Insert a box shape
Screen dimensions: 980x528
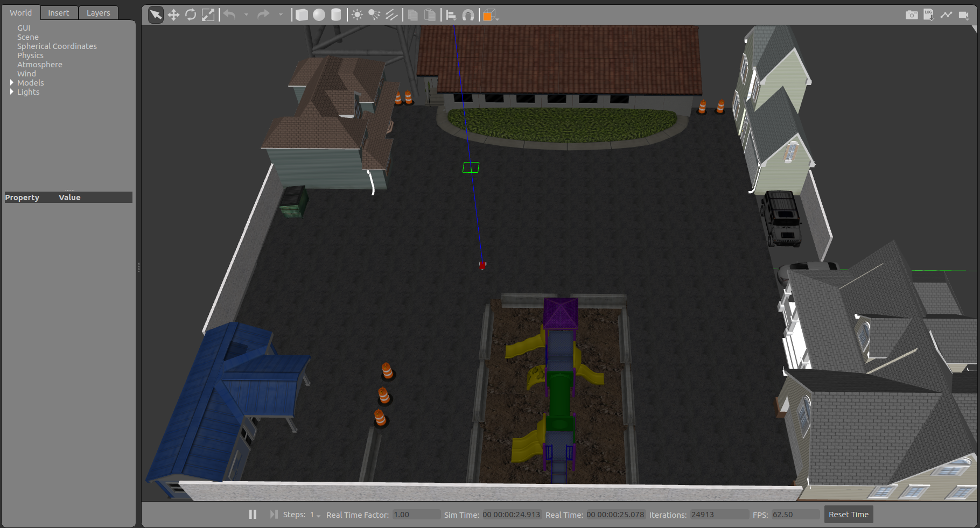[x=302, y=15]
